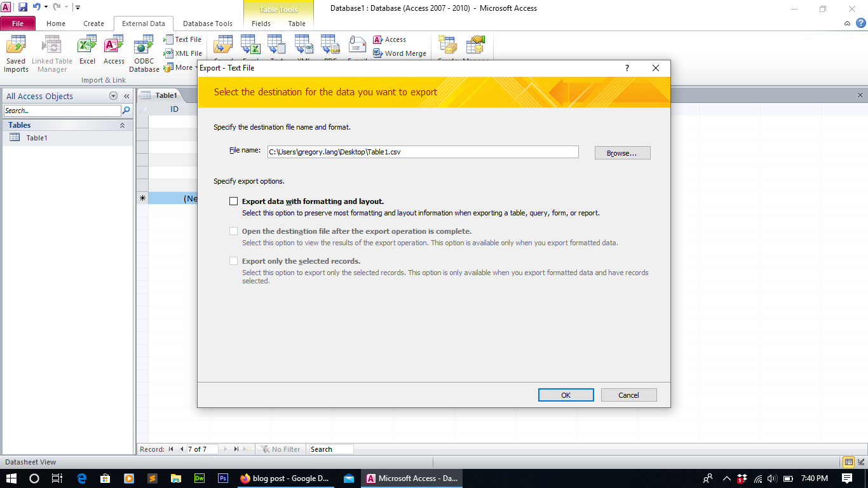Image resolution: width=868 pixels, height=488 pixels.
Task: Minimize the ribbon with the caret arrow
Action: 848,24
